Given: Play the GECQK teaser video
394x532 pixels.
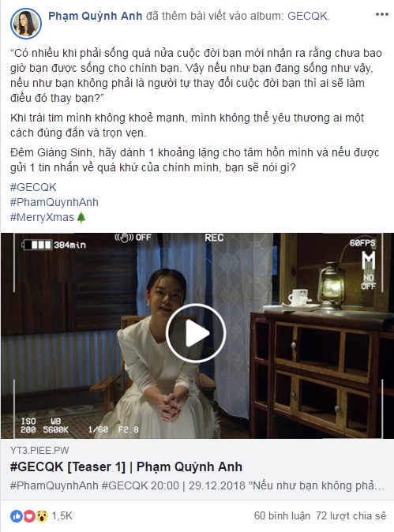Looking at the screenshot, I should tap(196, 333).
